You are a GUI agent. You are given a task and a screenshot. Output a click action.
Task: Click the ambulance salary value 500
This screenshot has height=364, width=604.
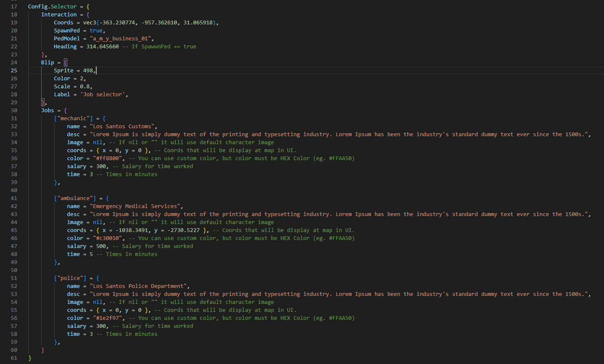coord(101,246)
